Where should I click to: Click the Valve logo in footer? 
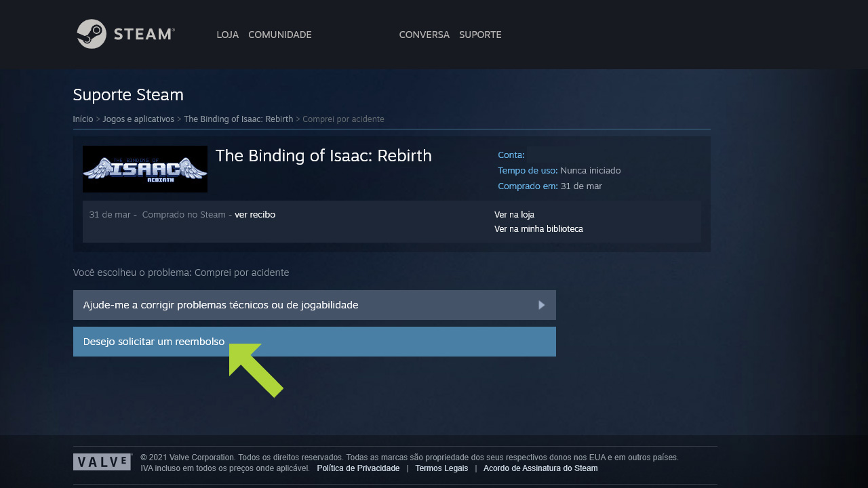(x=102, y=462)
